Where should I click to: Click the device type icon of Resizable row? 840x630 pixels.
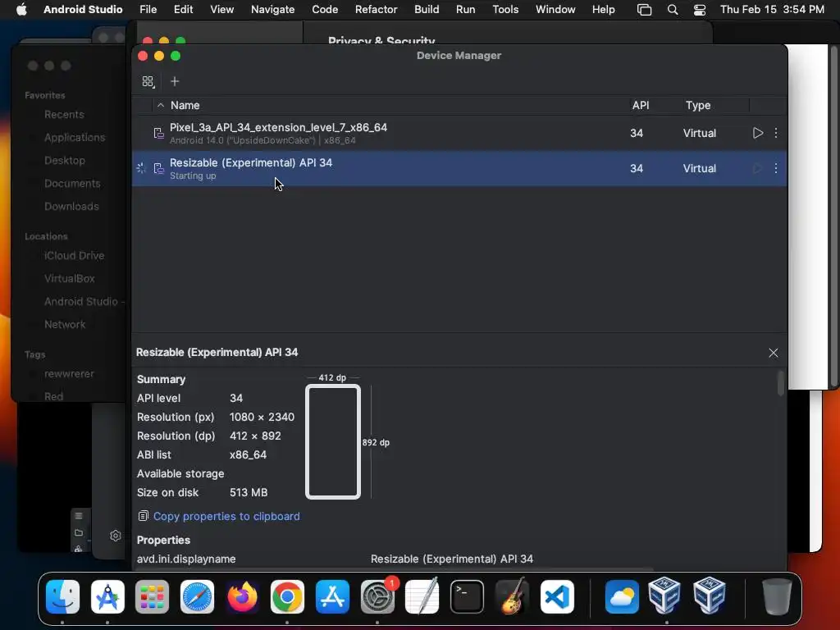point(158,168)
